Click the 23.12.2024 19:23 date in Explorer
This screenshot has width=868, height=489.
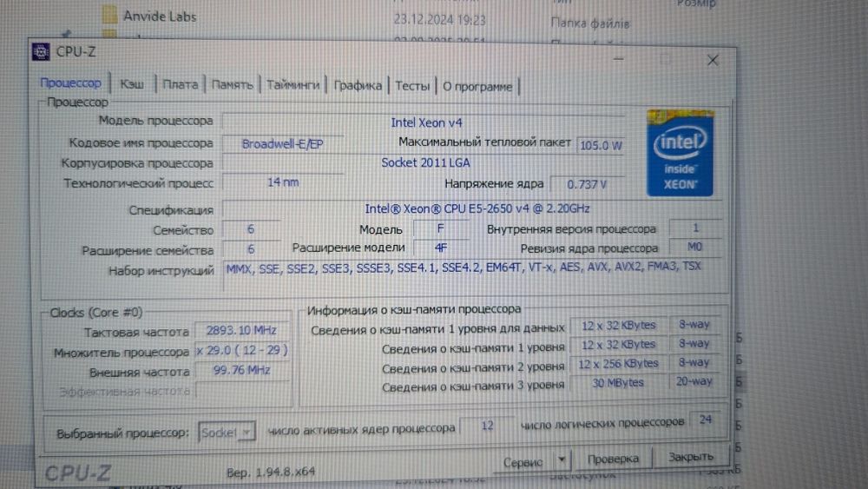click(439, 20)
